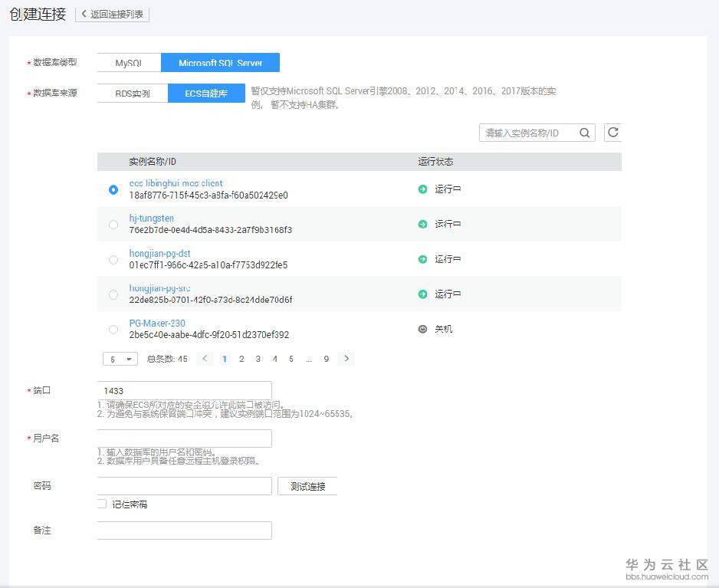Click the 关机 status text
The image size is (719, 588).
point(443,329)
